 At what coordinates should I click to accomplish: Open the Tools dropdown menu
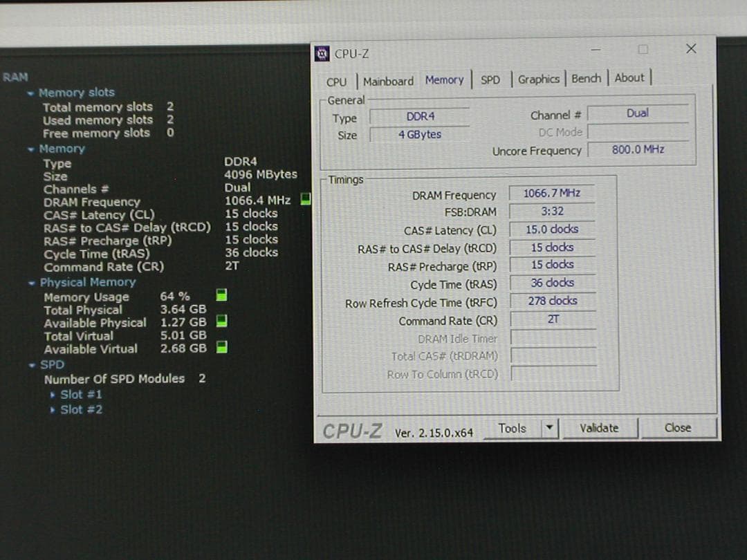(551, 428)
